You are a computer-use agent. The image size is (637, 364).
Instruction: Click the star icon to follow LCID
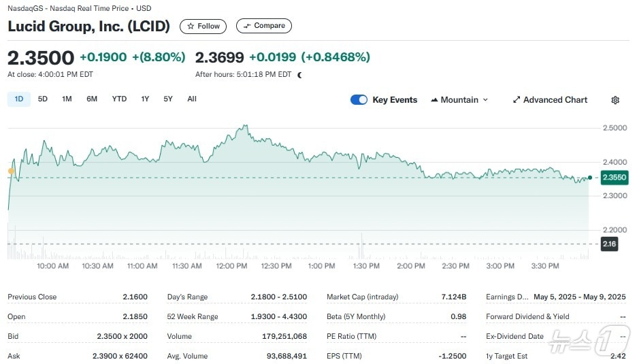click(191, 26)
